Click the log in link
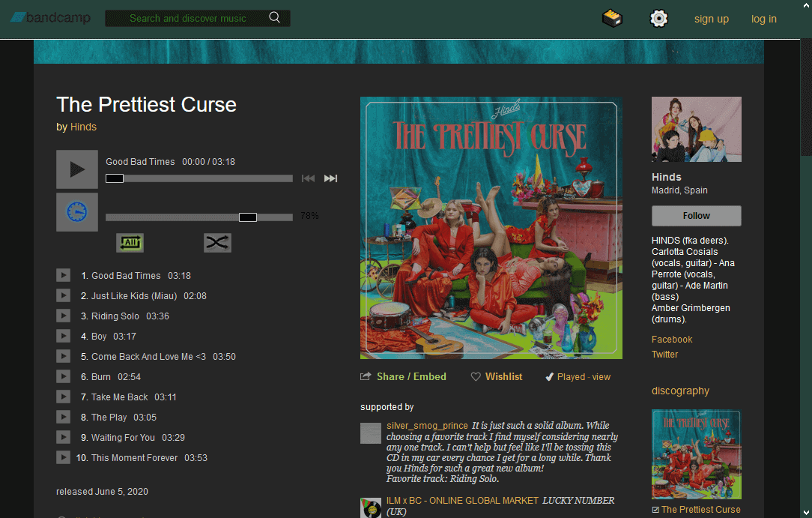The width and height of the screenshot is (812, 518). point(763,19)
